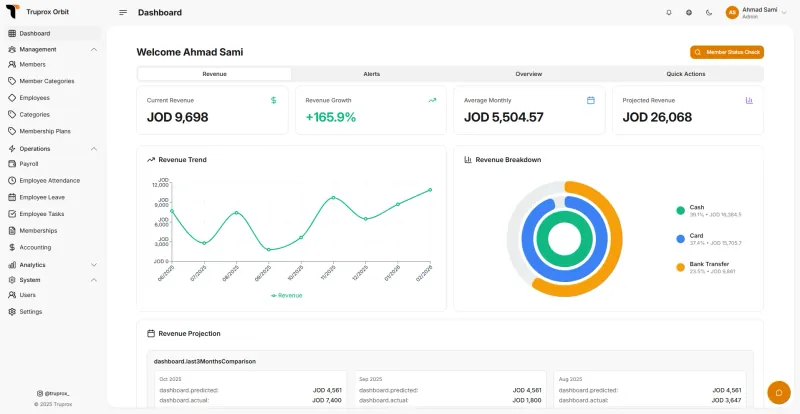Toggle the Revenue legend in the chart

tap(287, 296)
